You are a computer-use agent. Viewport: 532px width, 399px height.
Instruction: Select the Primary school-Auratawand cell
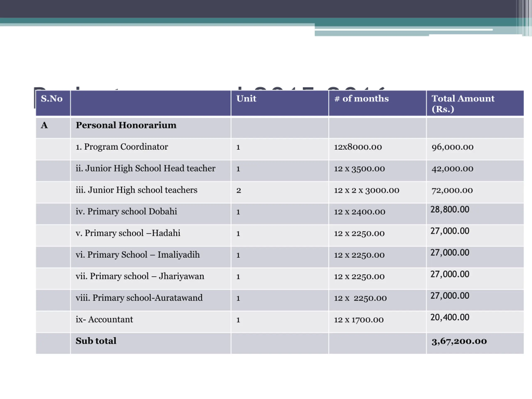(139, 298)
